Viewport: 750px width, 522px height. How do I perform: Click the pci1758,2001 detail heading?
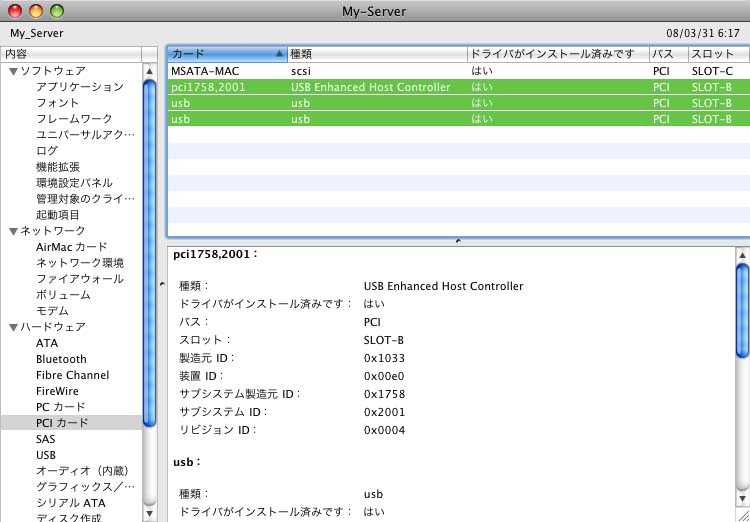click(x=215, y=254)
